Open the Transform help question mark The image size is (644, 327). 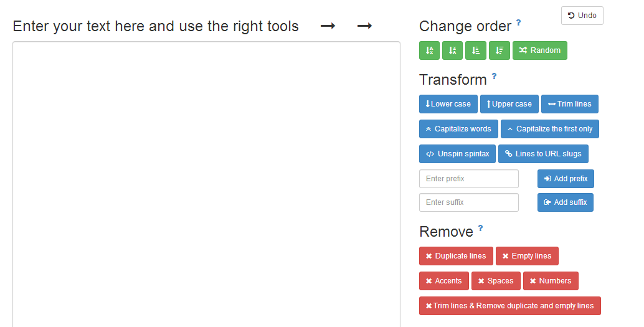click(x=494, y=77)
